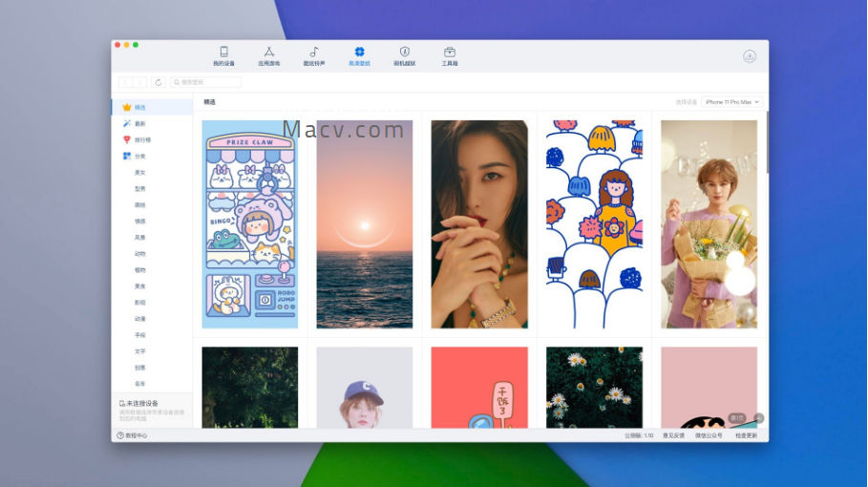Screen dimensions: 868x487
Task: Choose the 创意 creative category
Action: coord(140,368)
